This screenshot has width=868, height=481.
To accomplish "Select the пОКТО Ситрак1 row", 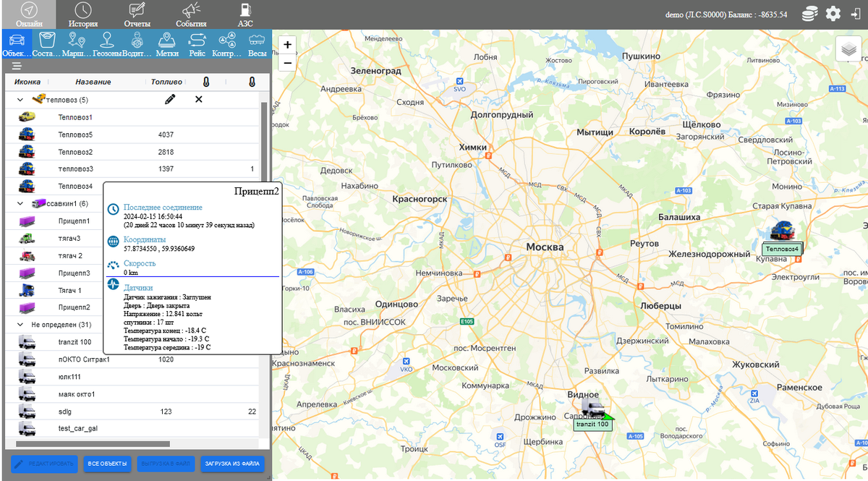I will [132, 359].
